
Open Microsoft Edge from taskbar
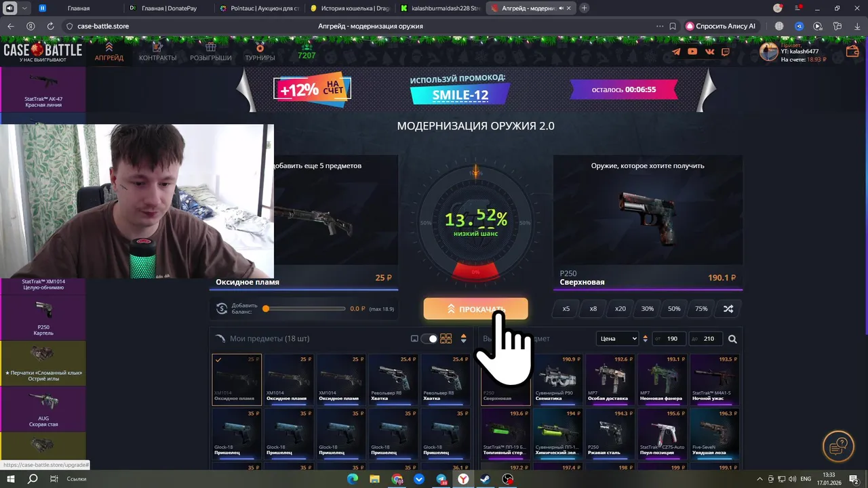(353, 479)
